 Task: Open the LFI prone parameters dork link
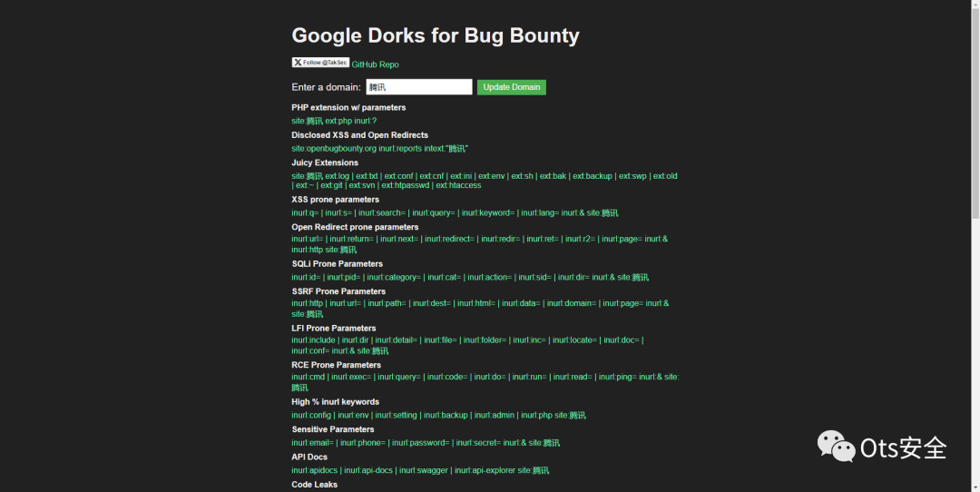pos(467,346)
